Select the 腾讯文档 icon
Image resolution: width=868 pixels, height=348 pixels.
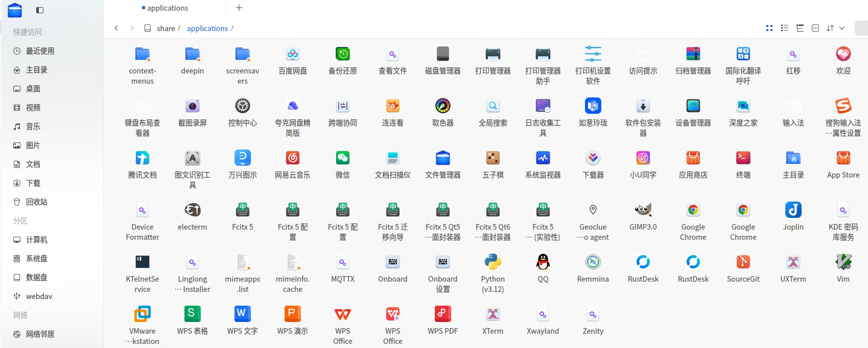coord(143,158)
